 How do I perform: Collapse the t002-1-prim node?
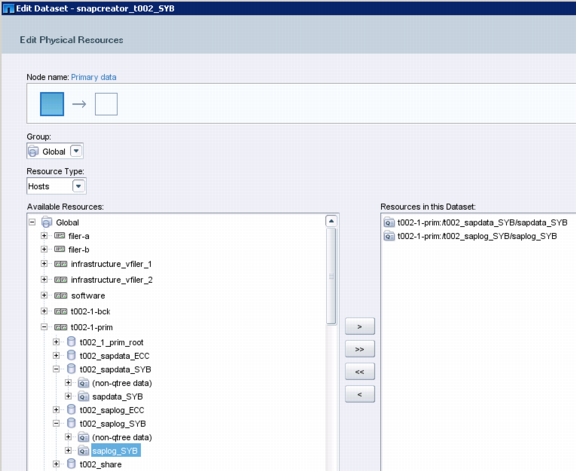tap(44, 327)
